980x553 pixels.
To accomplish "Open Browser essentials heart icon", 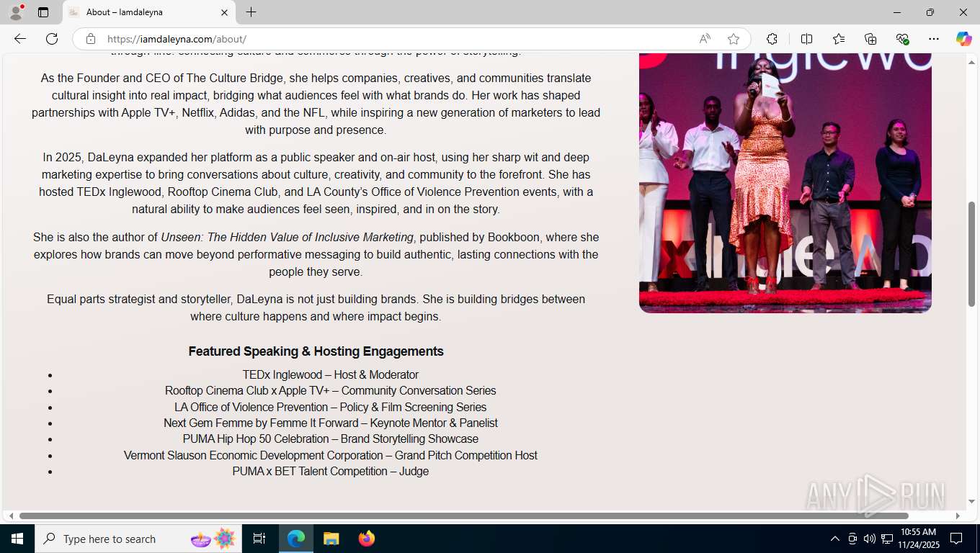I will [902, 39].
